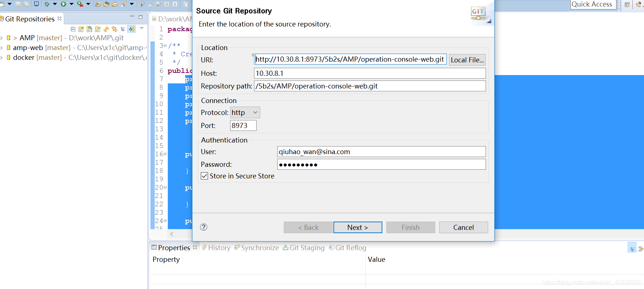
Task: Click the Collapse All icon in Git Repositories
Action: 73,29
